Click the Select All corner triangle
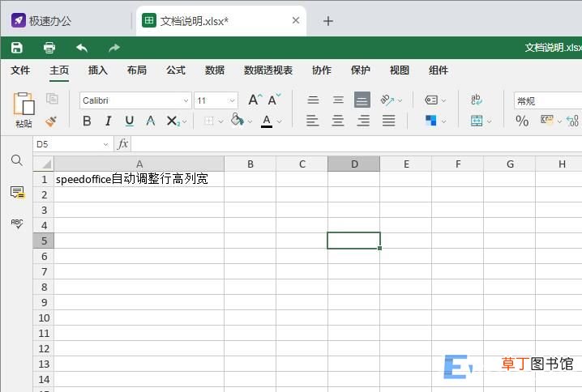This screenshot has width=582, height=392. pyautogui.click(x=44, y=164)
